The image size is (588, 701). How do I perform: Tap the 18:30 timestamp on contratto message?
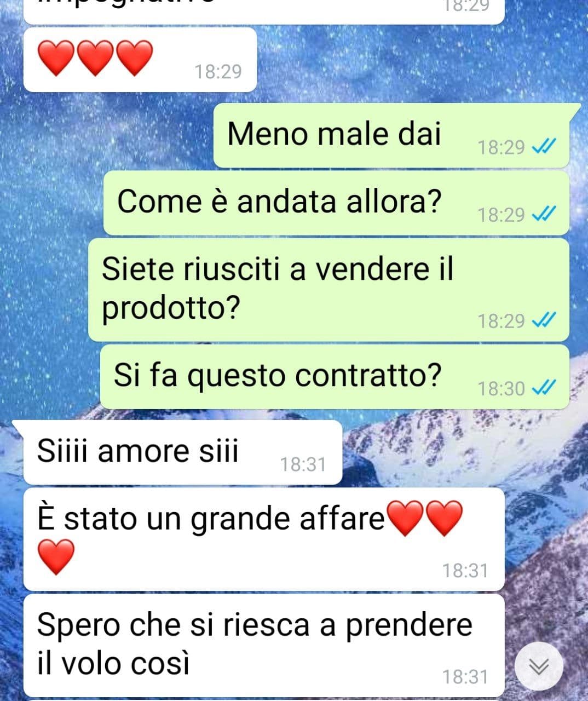(x=501, y=388)
